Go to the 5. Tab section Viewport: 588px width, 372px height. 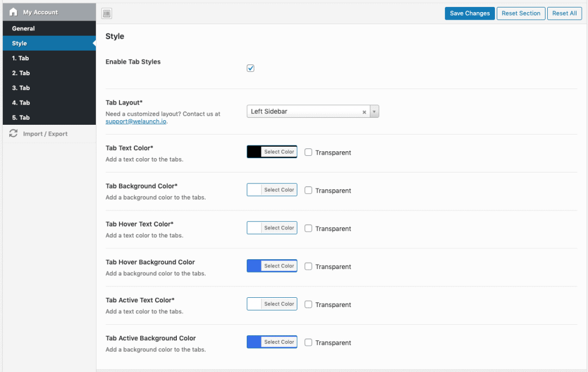click(x=21, y=117)
